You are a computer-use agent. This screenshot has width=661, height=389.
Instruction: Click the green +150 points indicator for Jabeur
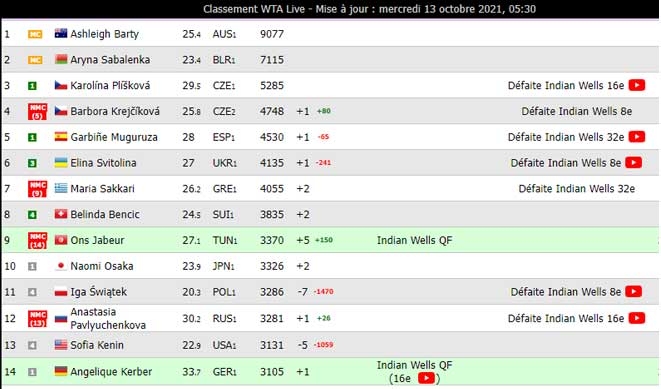coord(324,240)
